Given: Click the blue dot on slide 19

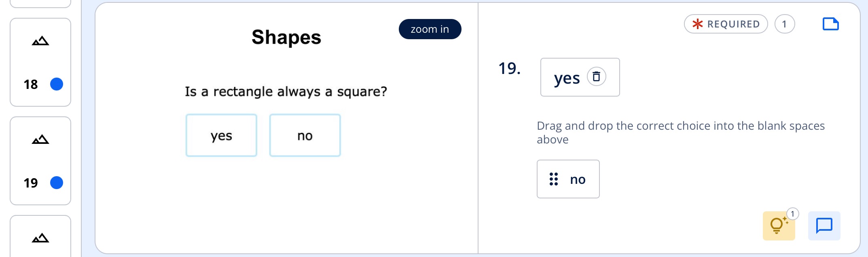Looking at the screenshot, I should (57, 183).
